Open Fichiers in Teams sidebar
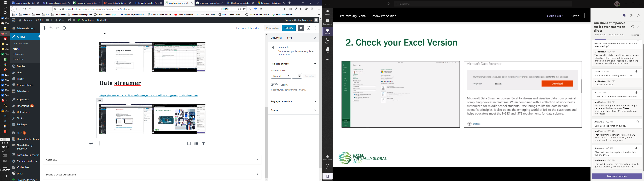 328,50
